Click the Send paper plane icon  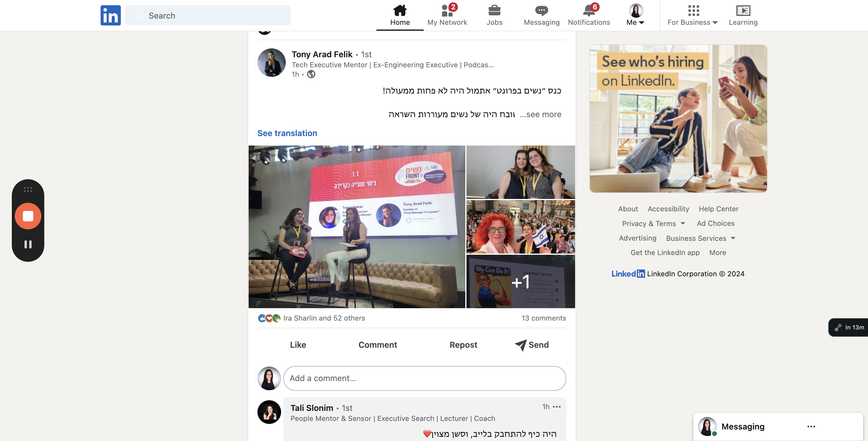pos(521,345)
